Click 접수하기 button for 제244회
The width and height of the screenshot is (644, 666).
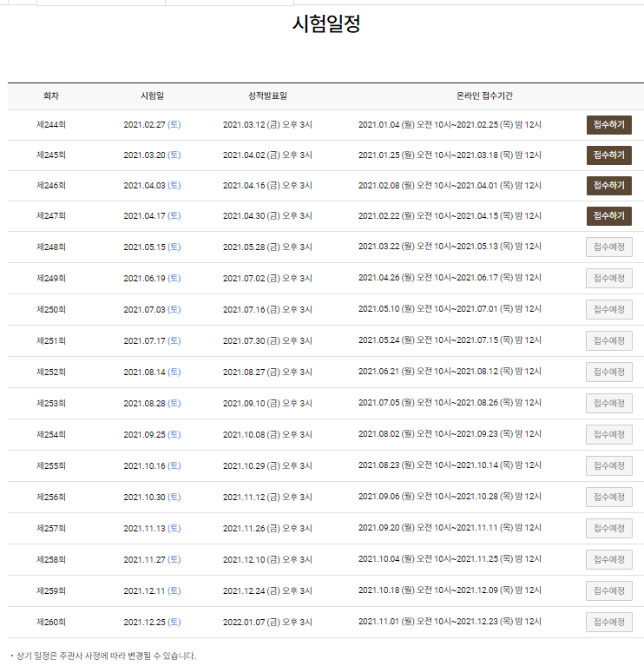click(608, 125)
